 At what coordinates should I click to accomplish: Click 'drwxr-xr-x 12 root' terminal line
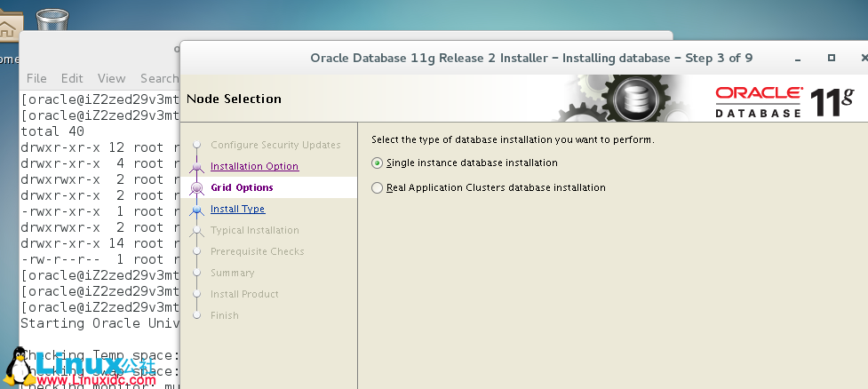coord(100,147)
